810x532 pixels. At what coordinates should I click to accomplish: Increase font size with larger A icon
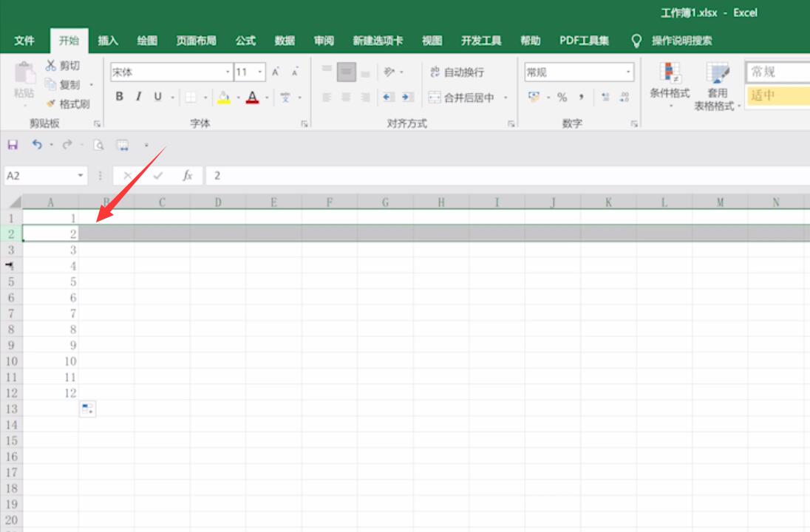(x=276, y=72)
